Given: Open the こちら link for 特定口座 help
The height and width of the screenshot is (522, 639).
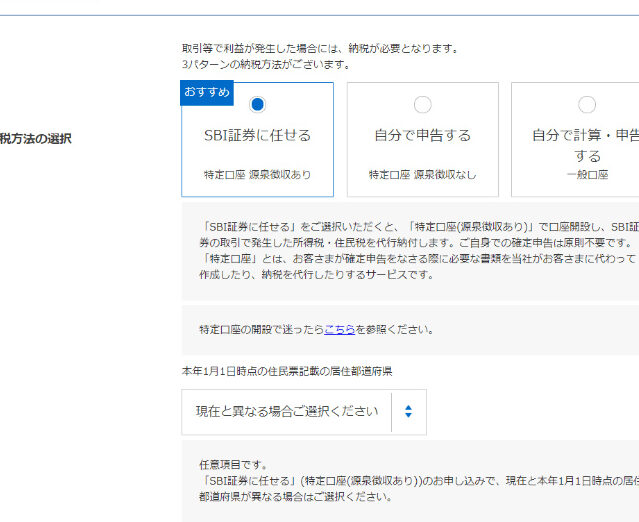Looking at the screenshot, I should 339,329.
